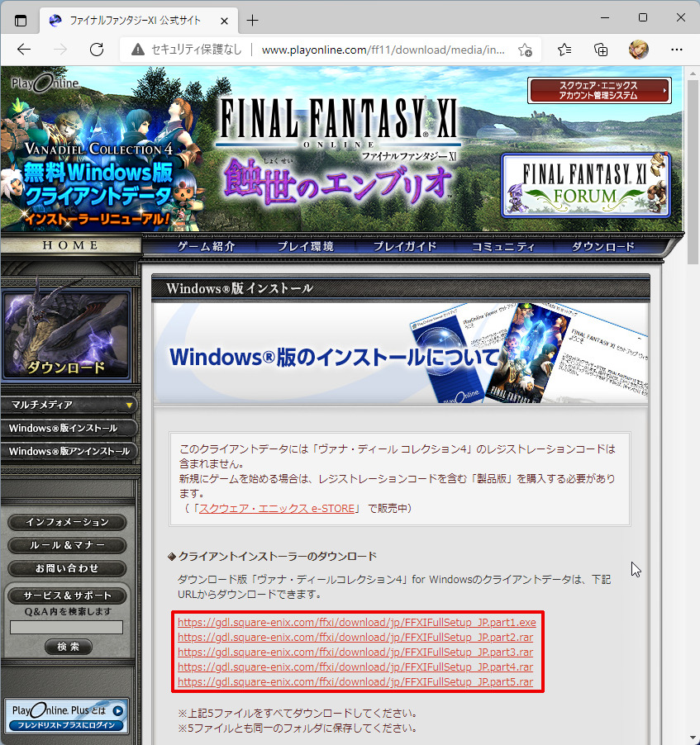The image size is (700, 745).
Task: Click the PlayOnline logo
Action: coord(45,83)
